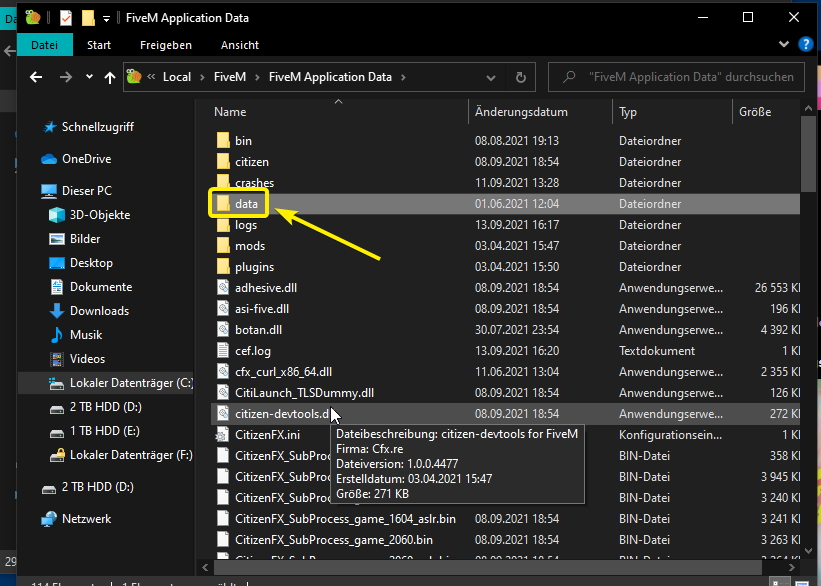Viewport: 821px width, 586px height.
Task: Click Properties icon in title bar
Action: point(66,18)
